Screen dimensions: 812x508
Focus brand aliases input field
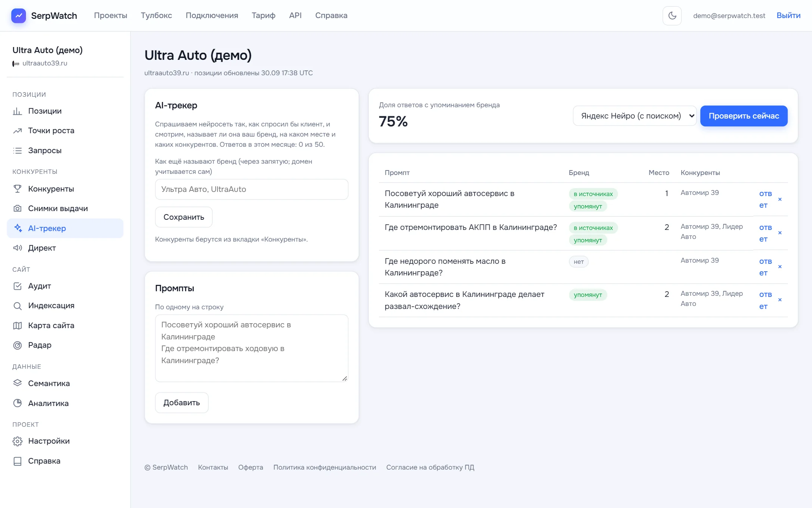click(251, 189)
